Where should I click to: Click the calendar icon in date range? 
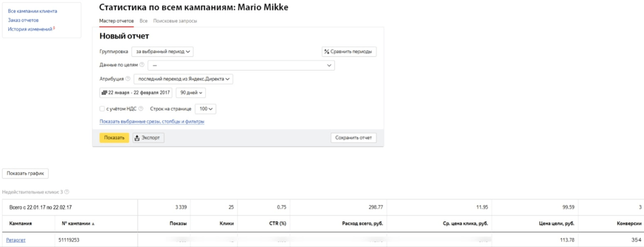click(104, 92)
